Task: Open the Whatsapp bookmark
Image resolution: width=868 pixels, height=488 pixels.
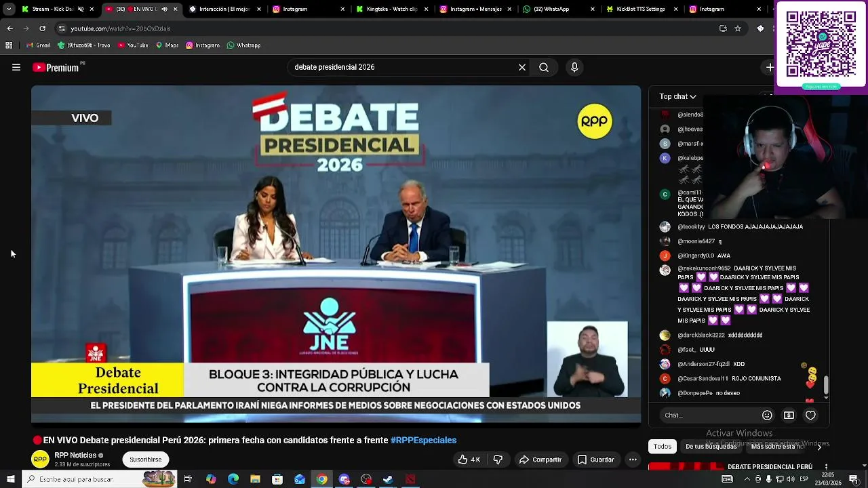Action: click(x=243, y=45)
